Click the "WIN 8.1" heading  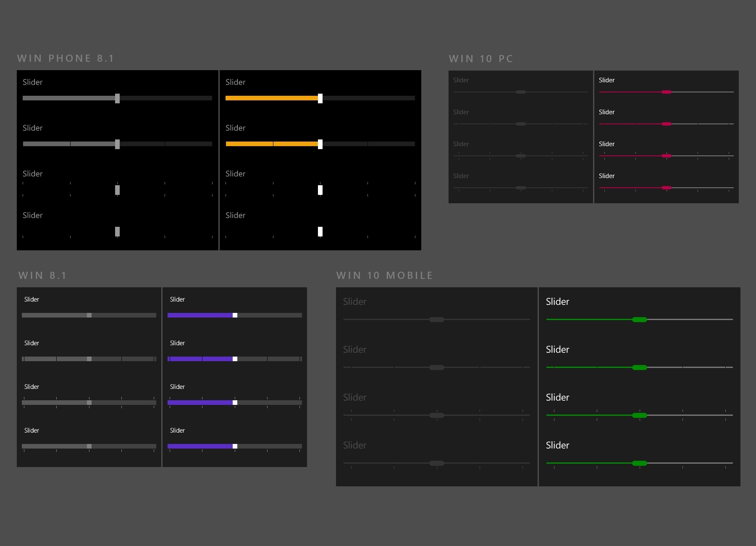tap(42, 276)
